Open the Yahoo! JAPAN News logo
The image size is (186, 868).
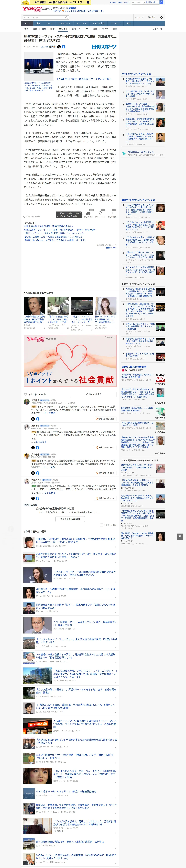[x=37, y=9]
